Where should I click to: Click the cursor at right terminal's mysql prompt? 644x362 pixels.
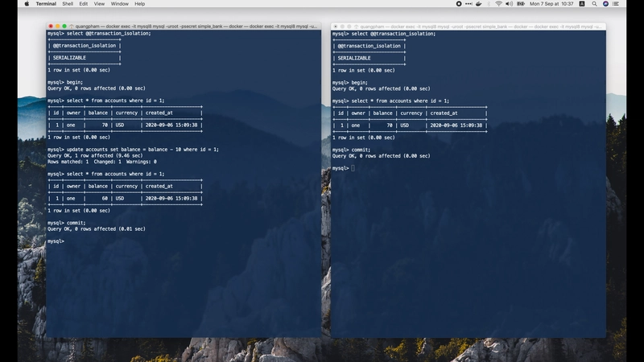(353, 168)
